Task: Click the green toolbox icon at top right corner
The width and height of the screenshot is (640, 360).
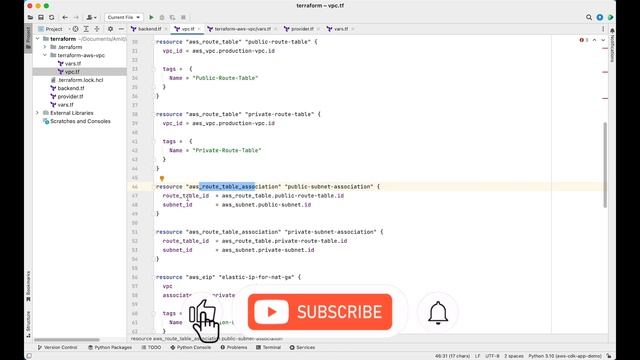Action: [x=610, y=18]
